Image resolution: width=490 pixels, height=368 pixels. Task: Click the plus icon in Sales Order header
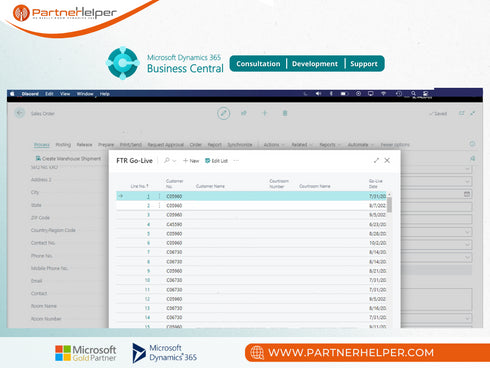[265, 113]
